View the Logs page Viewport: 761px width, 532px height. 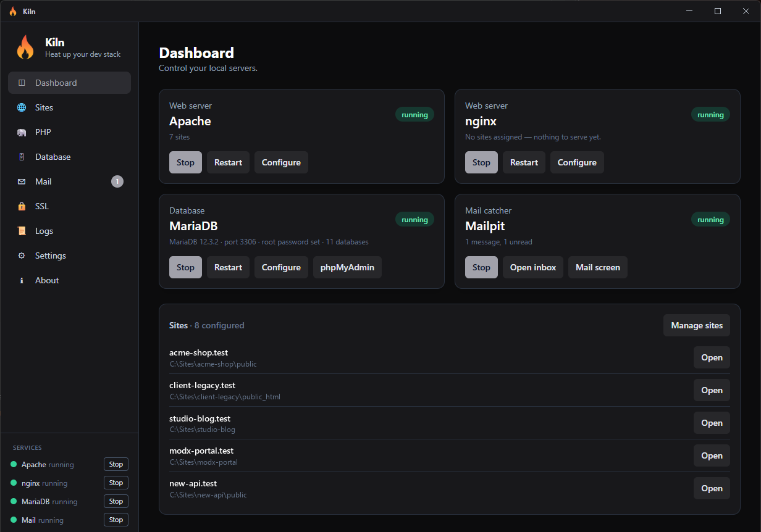click(x=69, y=231)
